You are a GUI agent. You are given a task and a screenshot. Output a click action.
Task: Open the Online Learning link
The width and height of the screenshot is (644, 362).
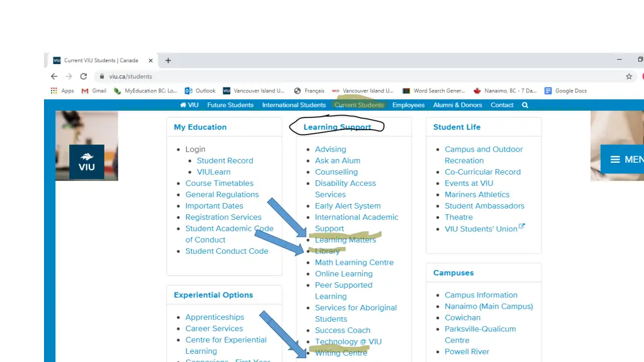[x=344, y=274]
